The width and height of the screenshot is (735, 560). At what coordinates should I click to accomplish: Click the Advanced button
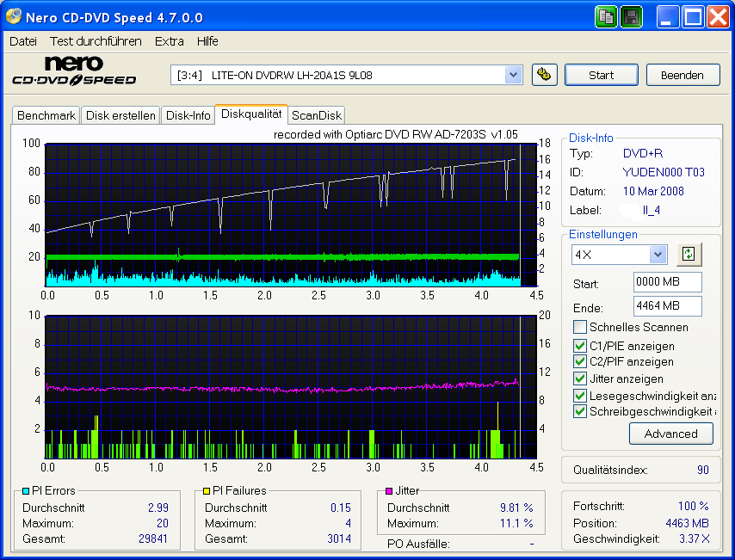(670, 434)
